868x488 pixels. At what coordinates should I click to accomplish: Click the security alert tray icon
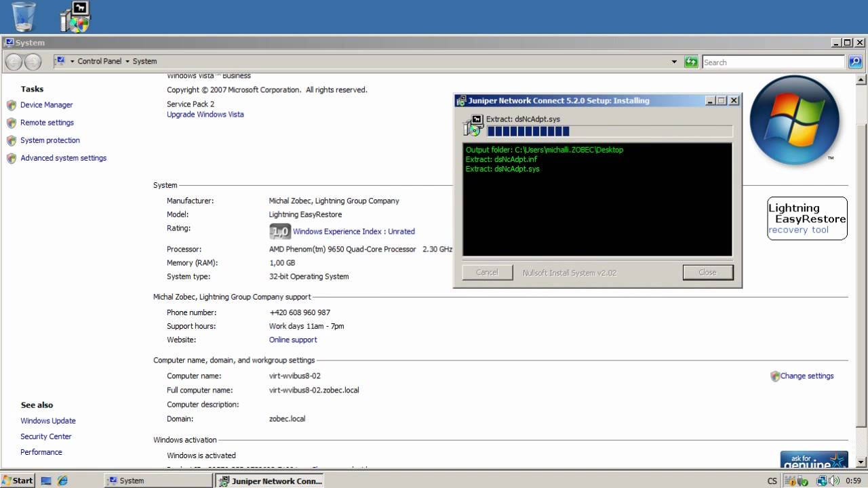coord(791,481)
